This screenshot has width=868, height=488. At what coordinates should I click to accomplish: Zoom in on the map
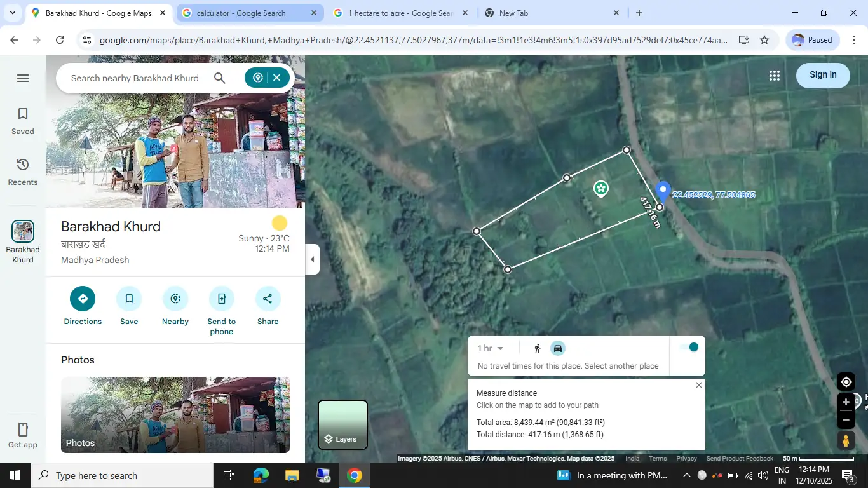pyautogui.click(x=846, y=402)
